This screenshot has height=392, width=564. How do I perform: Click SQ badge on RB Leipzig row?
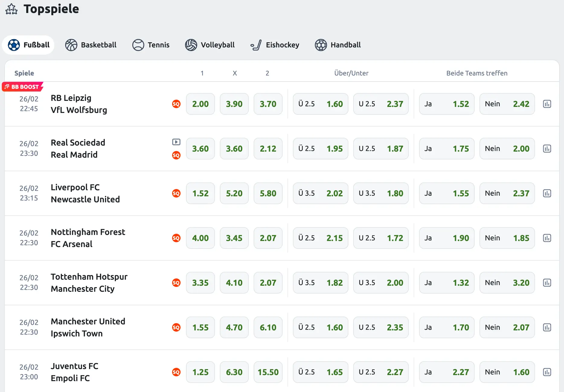pos(176,104)
